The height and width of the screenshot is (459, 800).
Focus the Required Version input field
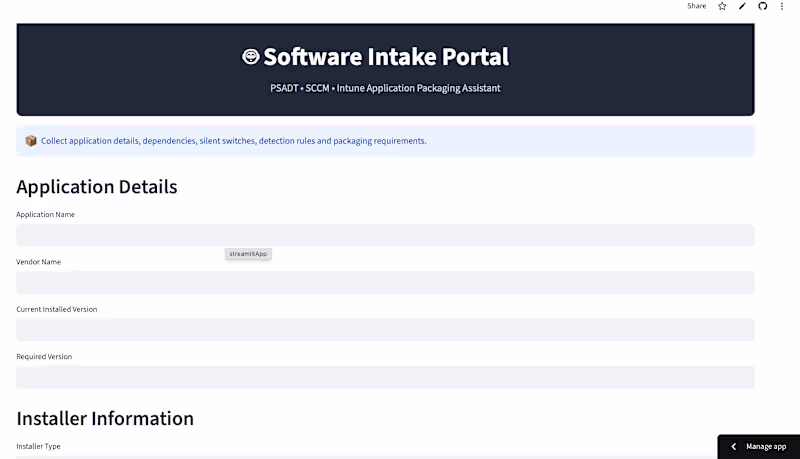tap(385, 377)
